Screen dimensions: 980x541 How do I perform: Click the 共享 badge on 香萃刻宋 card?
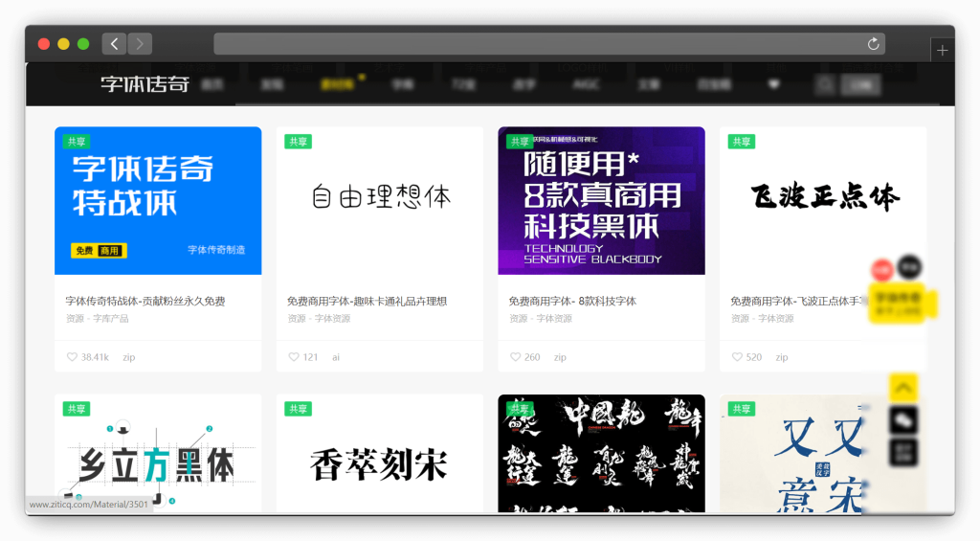point(299,409)
